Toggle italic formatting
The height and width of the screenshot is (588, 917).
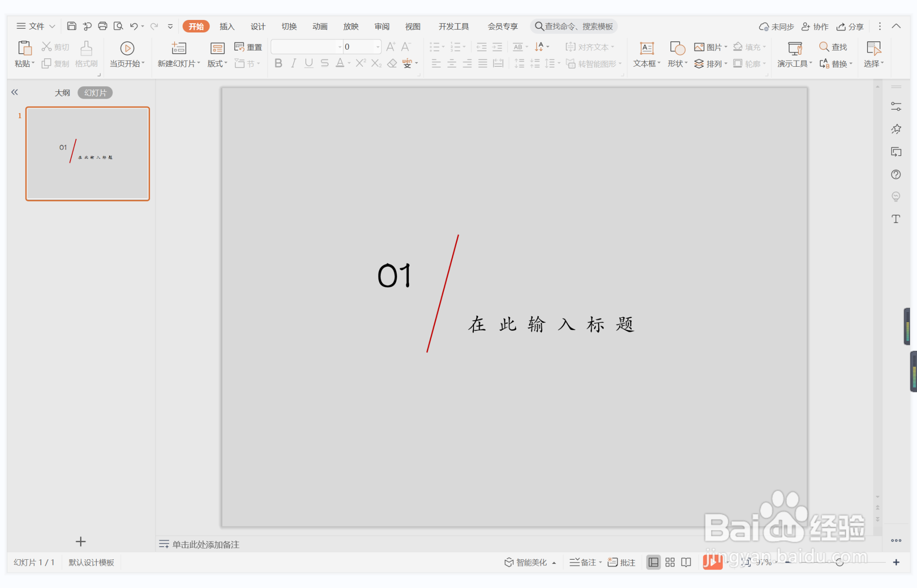click(293, 63)
